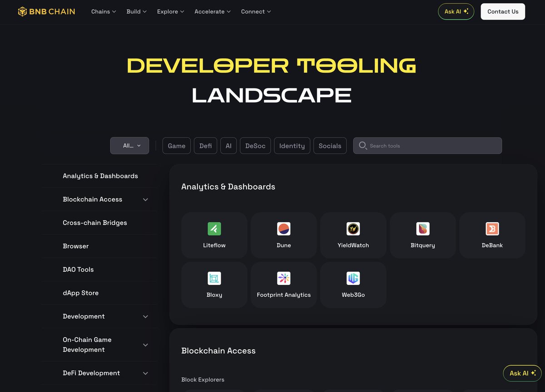Image resolution: width=545 pixels, height=392 pixels.
Task: Expand the Chains navigation menu
Action: click(x=104, y=11)
